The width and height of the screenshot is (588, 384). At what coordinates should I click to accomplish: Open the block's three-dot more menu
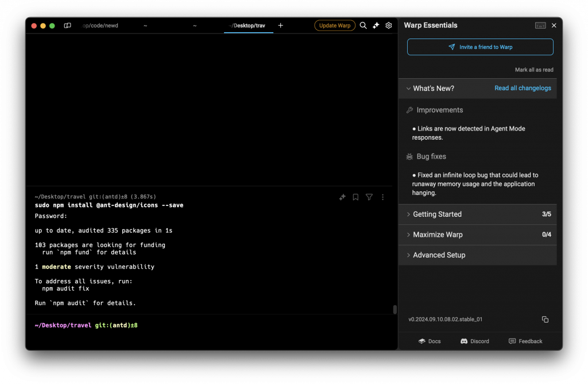pos(382,197)
